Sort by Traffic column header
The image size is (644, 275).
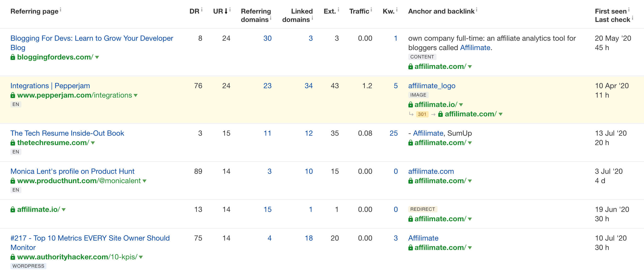(x=359, y=11)
